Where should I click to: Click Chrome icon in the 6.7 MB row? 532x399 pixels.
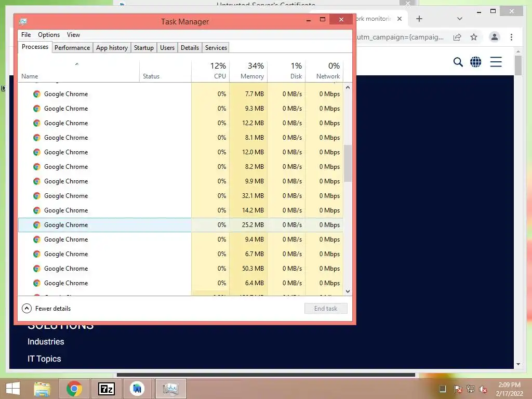37,254
